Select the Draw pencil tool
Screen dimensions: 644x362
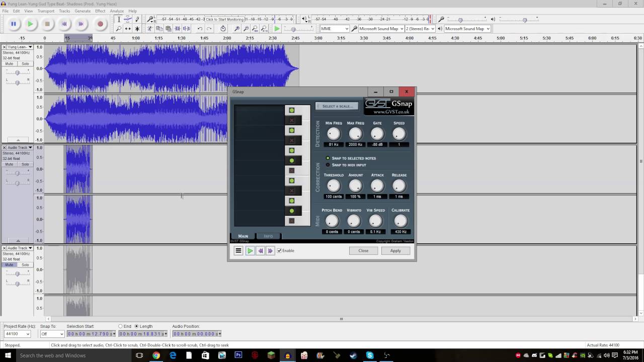tap(137, 19)
